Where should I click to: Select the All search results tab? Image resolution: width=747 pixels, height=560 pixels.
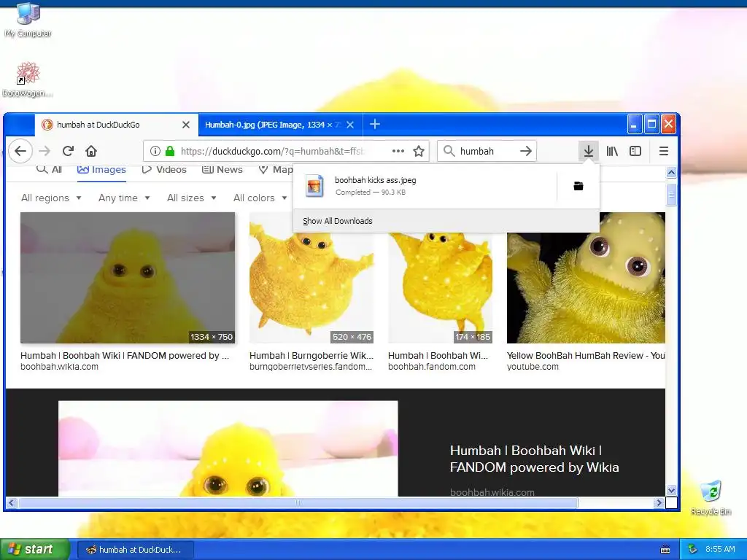tap(49, 169)
